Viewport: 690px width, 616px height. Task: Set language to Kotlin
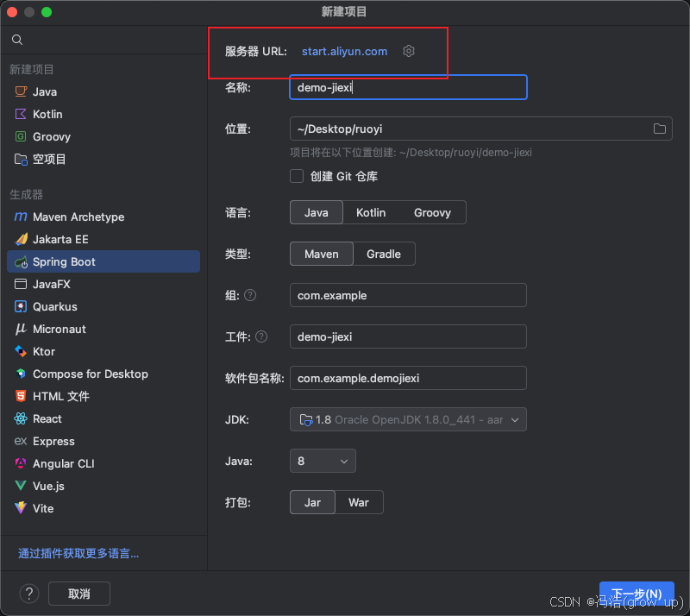[x=371, y=213]
